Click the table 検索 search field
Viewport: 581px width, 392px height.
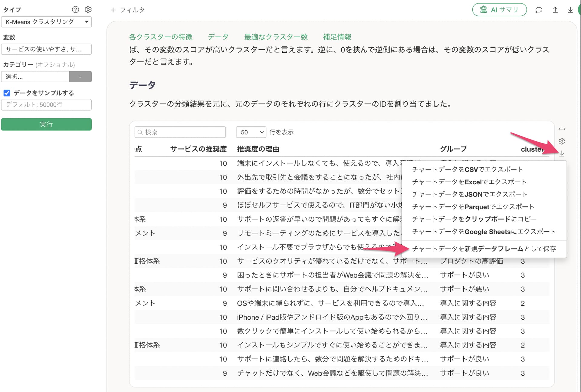coord(180,132)
